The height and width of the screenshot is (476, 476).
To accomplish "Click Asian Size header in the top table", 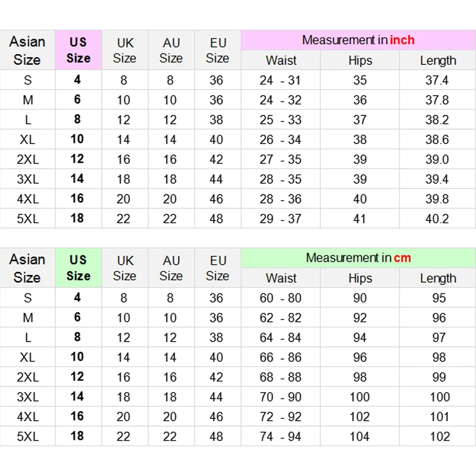I will point(27,50).
